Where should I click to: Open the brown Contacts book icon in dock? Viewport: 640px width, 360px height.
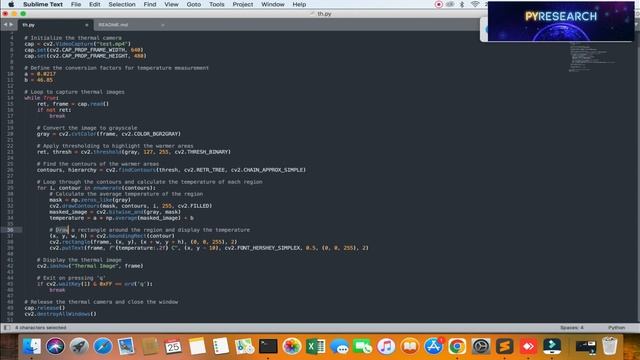[150, 347]
